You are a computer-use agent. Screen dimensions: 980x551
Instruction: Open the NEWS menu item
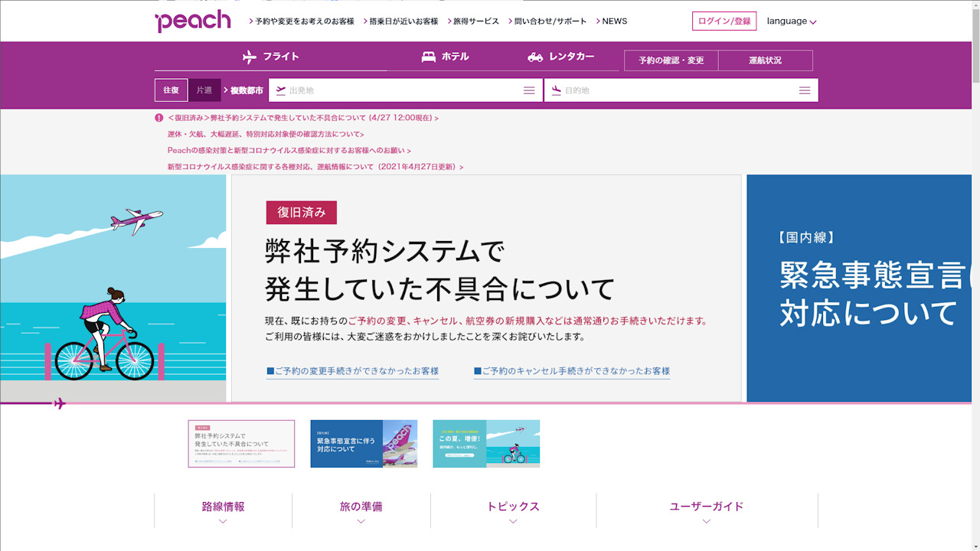pyautogui.click(x=614, y=21)
